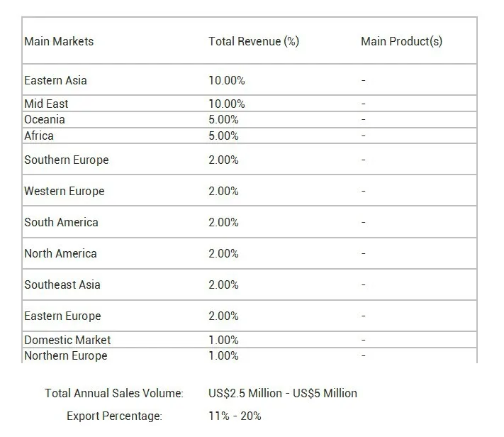Click the Africa market cell
The height and width of the screenshot is (437, 504).
coord(39,135)
